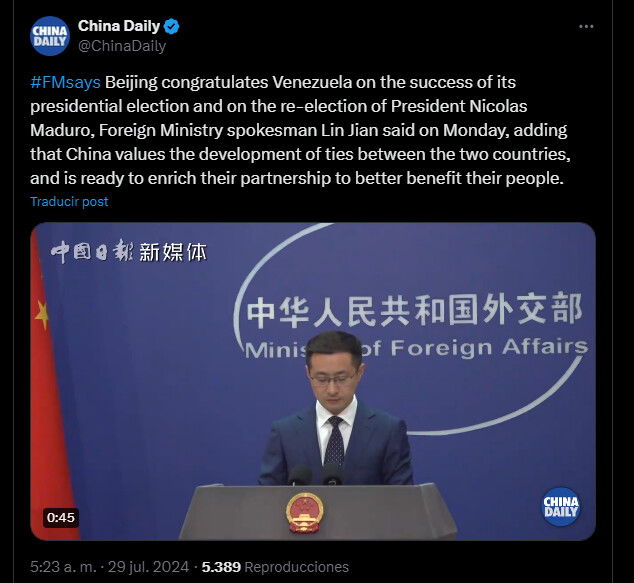Open the 5:23 a. m. timestamp
Screen dimensions: 634x583
pos(63,567)
